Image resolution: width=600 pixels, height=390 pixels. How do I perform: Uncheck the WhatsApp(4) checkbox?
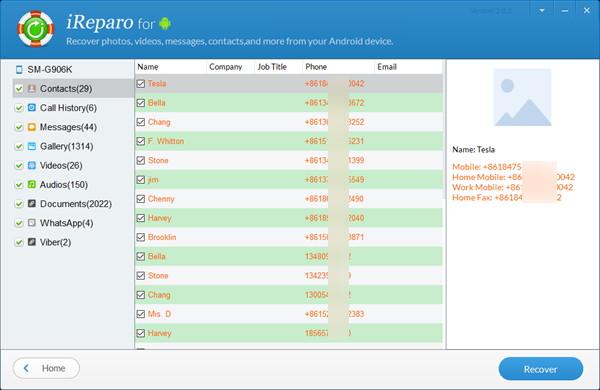[x=19, y=223]
